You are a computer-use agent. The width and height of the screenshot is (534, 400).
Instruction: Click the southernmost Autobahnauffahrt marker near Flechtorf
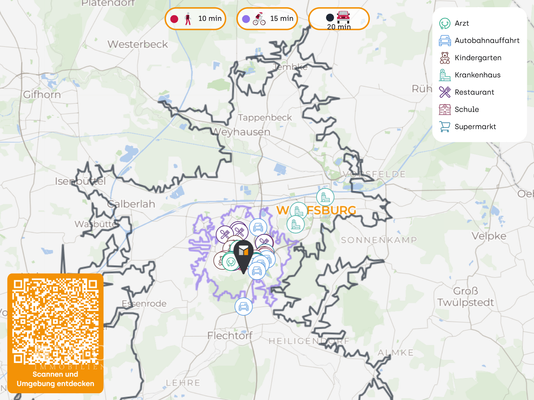(x=243, y=307)
